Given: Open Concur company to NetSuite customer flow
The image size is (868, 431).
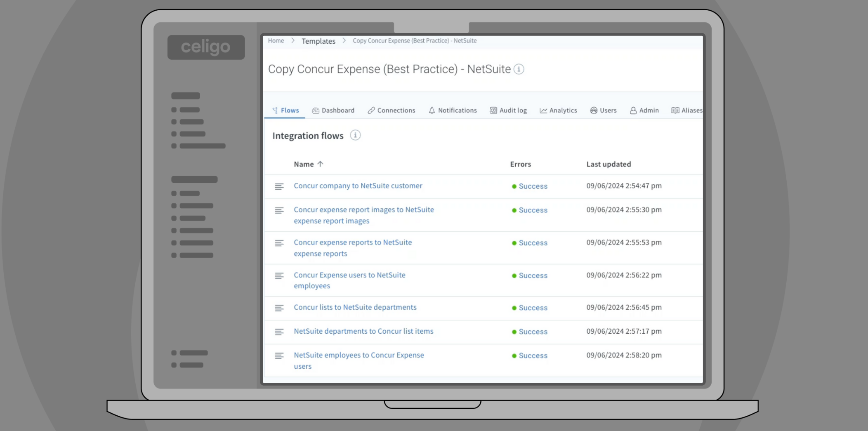Looking at the screenshot, I should [x=358, y=186].
